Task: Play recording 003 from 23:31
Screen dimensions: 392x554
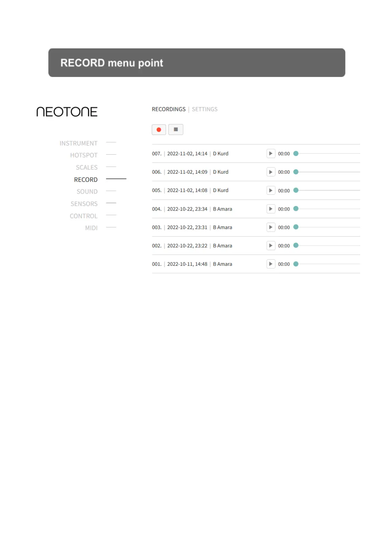Action: click(x=271, y=227)
